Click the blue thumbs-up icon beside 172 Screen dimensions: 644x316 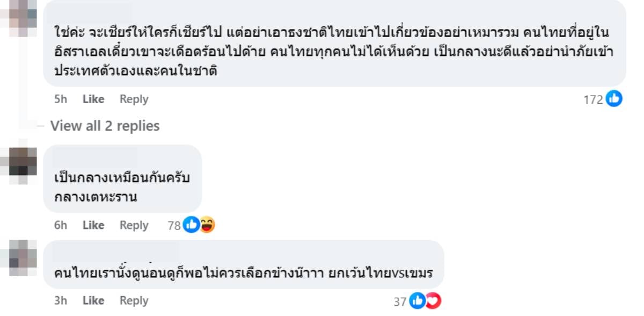tap(614, 99)
